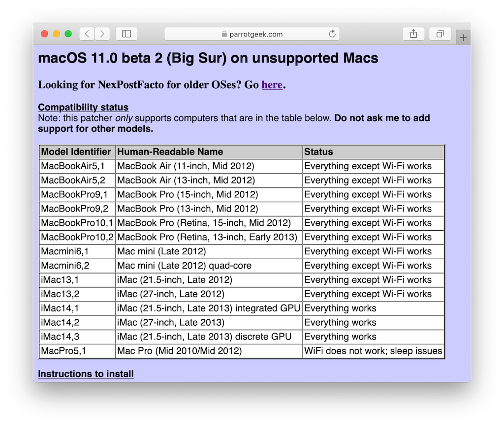
Task: Select the MacBookPro10,1 cell
Action: point(77,223)
